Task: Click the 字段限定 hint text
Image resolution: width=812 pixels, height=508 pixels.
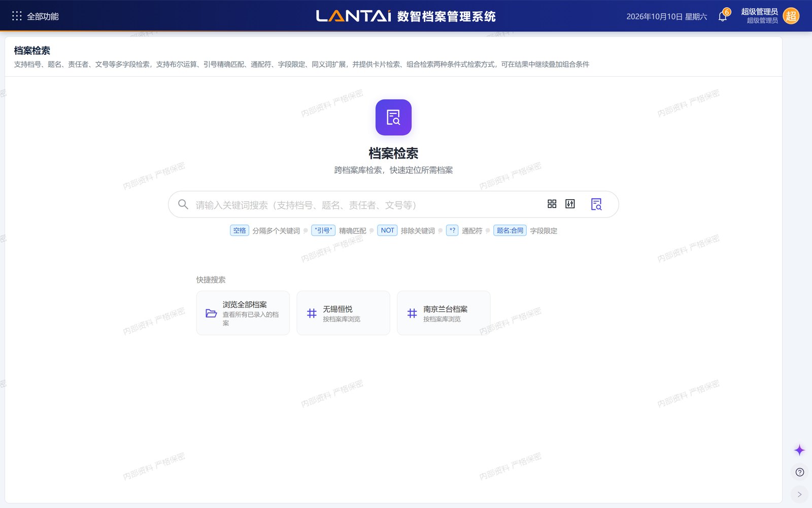Action: click(x=544, y=231)
